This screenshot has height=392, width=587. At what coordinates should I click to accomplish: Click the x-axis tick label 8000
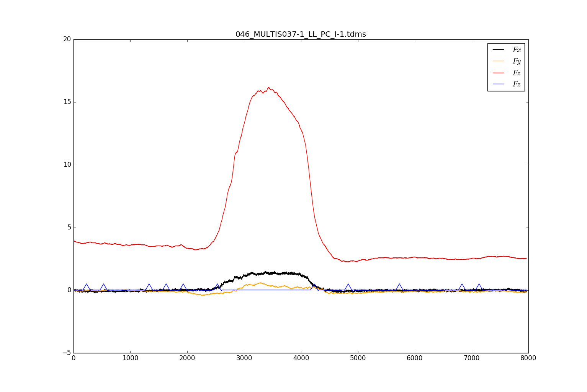click(x=528, y=358)
